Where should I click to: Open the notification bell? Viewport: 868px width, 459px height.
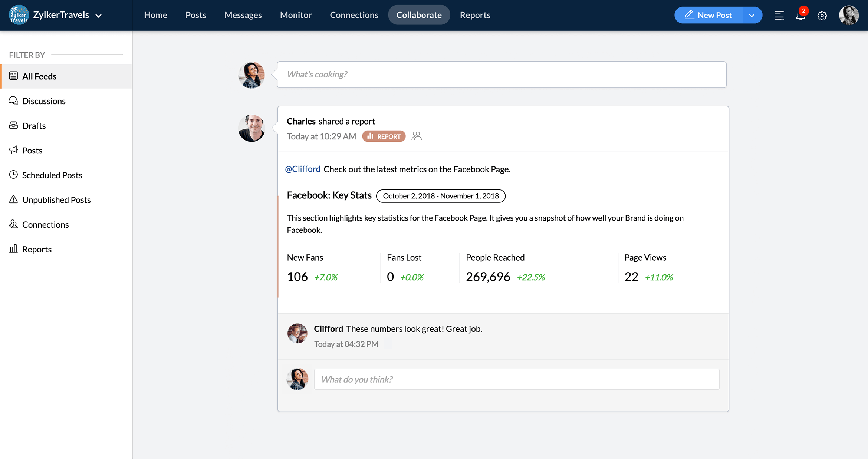point(800,16)
